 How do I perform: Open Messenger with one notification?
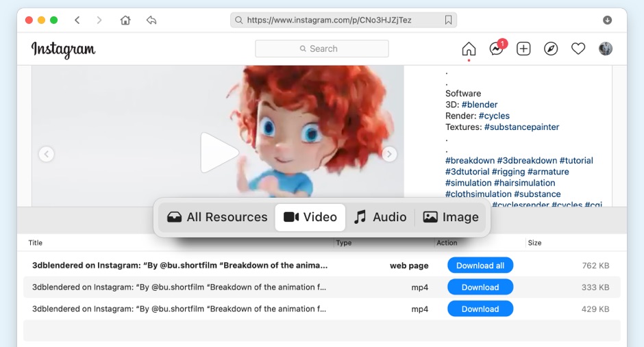(497, 49)
